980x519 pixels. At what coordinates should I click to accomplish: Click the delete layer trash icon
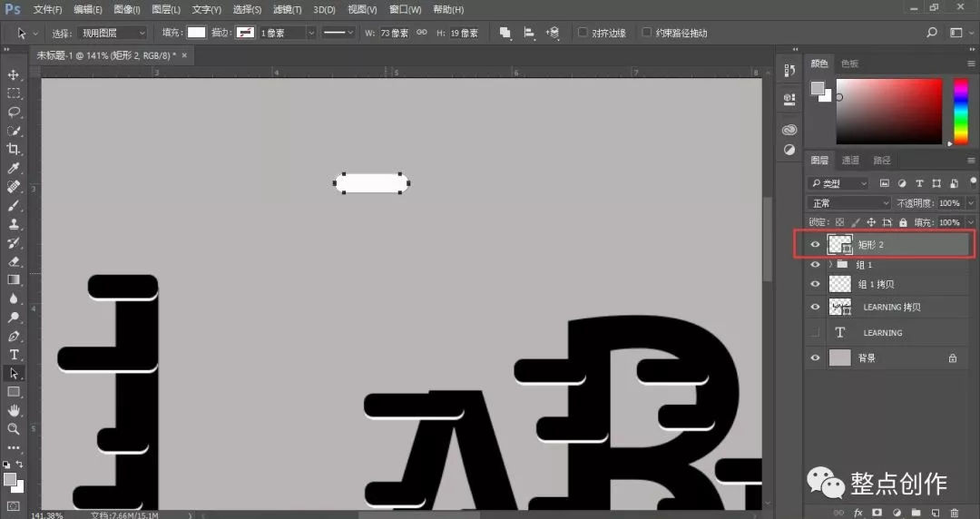click(955, 513)
